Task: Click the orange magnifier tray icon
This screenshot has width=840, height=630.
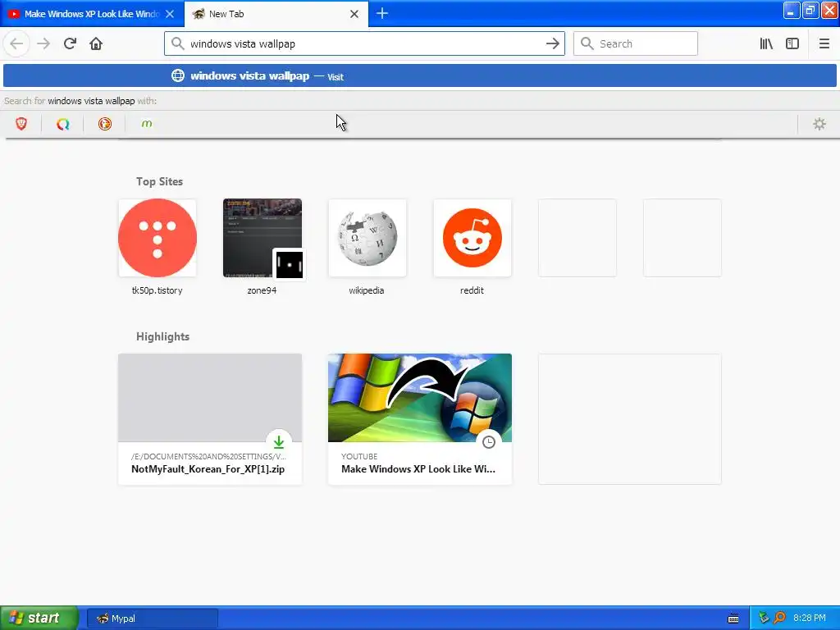Action: (779, 618)
